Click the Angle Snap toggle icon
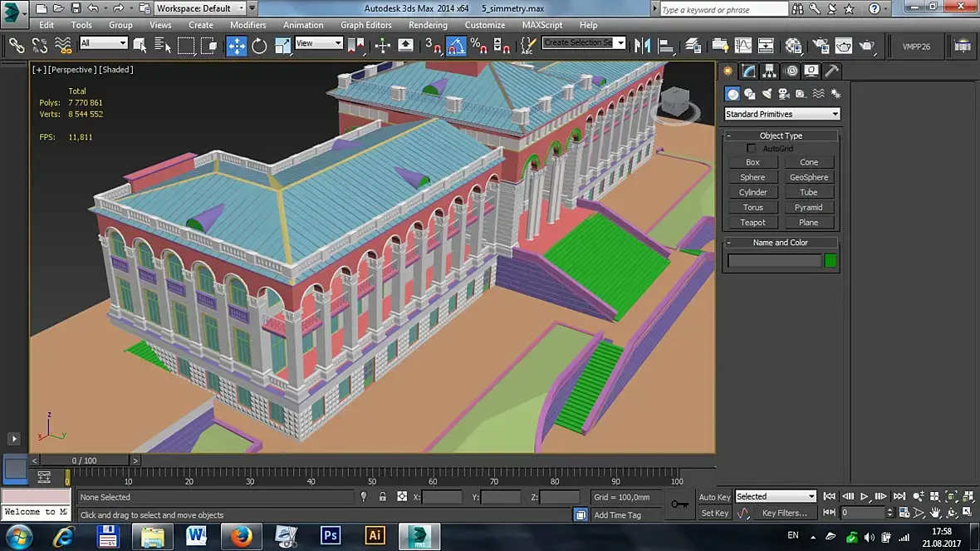This screenshot has height=551, width=980. pyautogui.click(x=455, y=46)
